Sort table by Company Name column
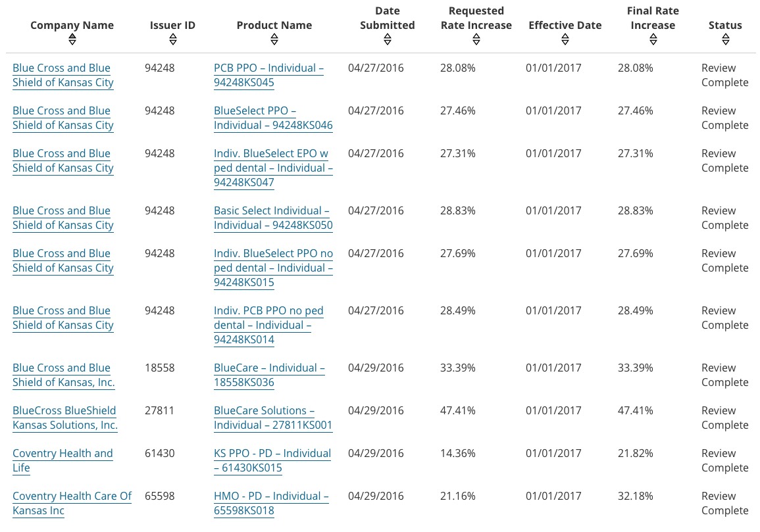Screen dimensions: 760x532 (x=72, y=40)
